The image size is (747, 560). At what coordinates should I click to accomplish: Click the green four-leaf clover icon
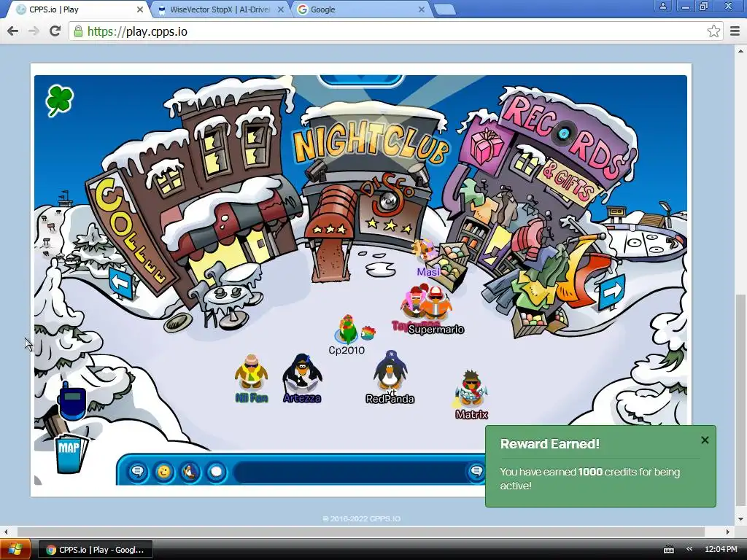[x=60, y=100]
